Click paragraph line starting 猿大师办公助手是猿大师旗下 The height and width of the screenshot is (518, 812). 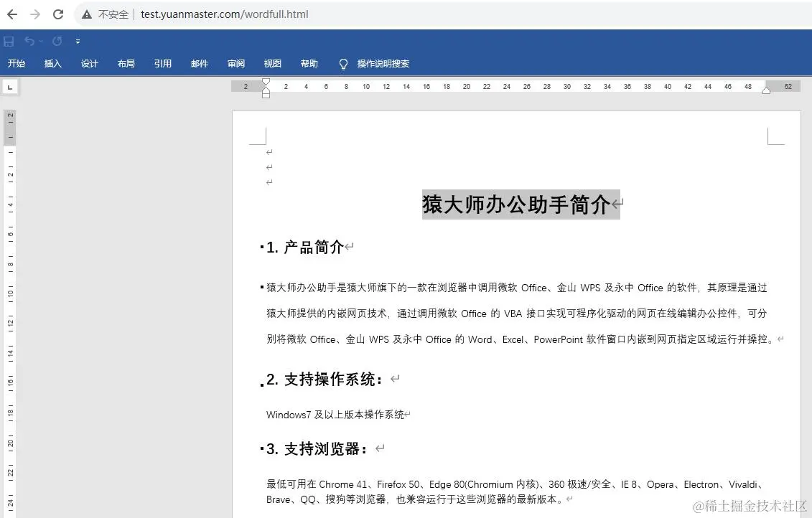coord(516,288)
